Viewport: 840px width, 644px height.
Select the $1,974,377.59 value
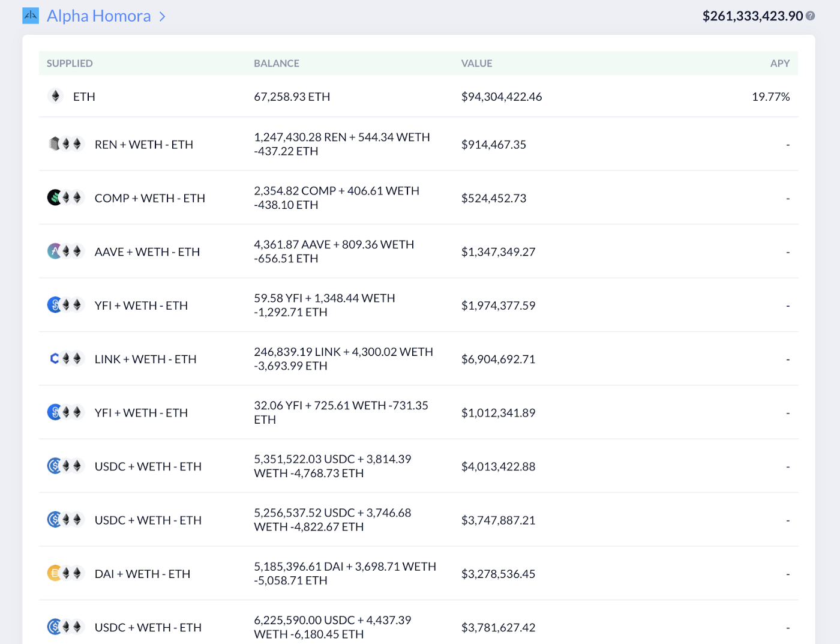(x=499, y=305)
